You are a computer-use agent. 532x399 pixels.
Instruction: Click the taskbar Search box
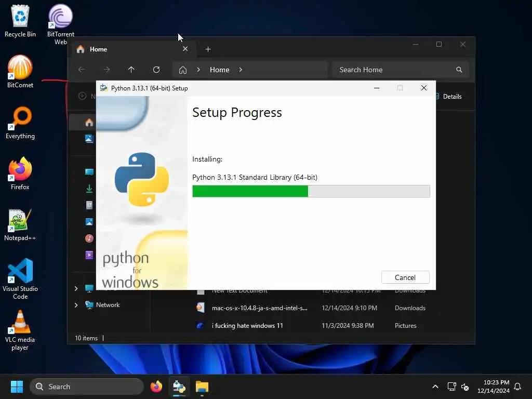tap(87, 387)
